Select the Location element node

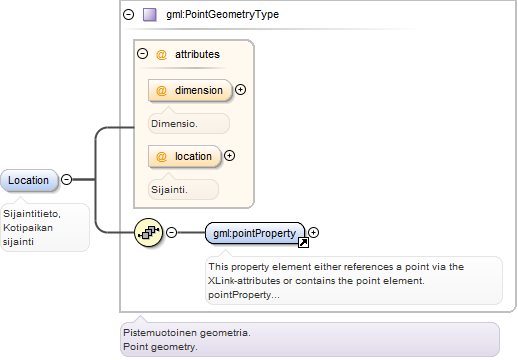tap(29, 180)
